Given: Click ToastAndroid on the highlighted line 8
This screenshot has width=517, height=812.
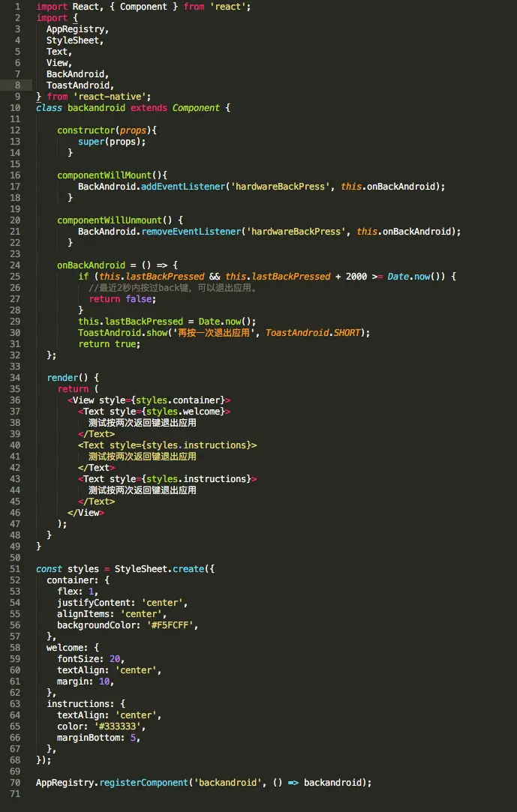Looking at the screenshot, I should tap(77, 85).
